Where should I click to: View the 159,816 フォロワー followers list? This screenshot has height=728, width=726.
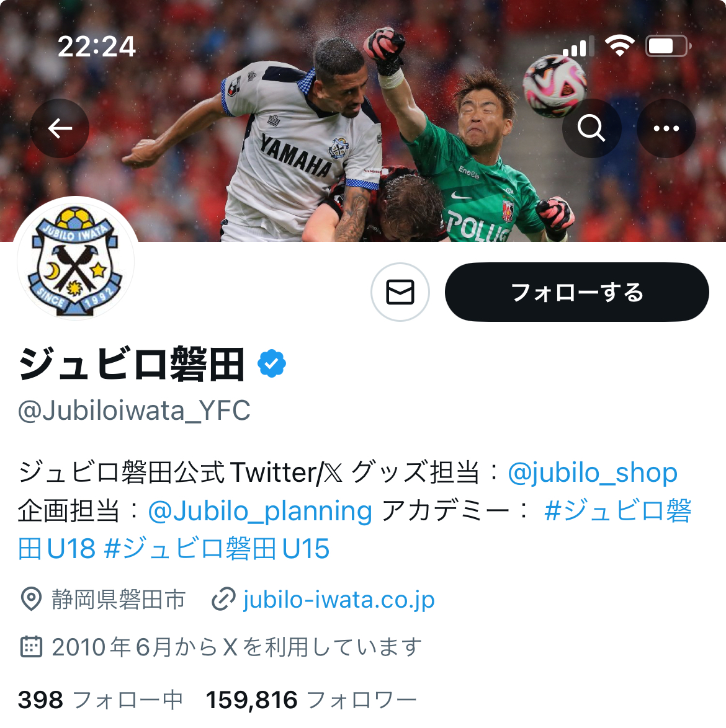pos(311,699)
